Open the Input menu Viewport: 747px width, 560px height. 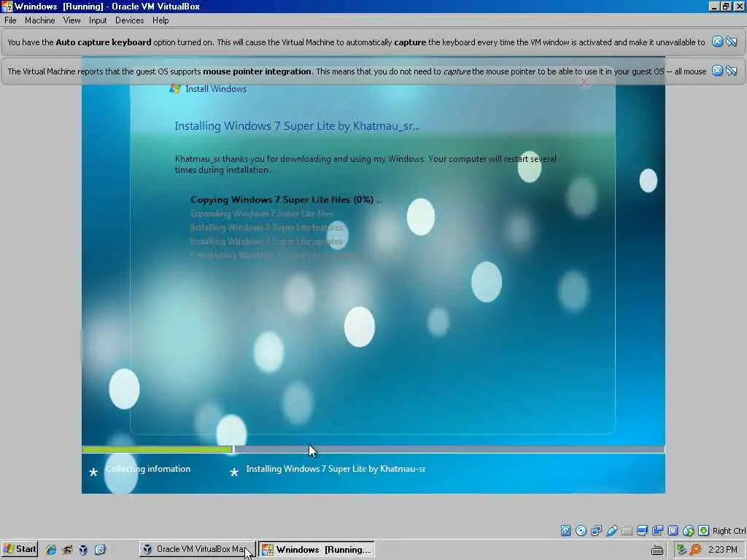pos(98,20)
